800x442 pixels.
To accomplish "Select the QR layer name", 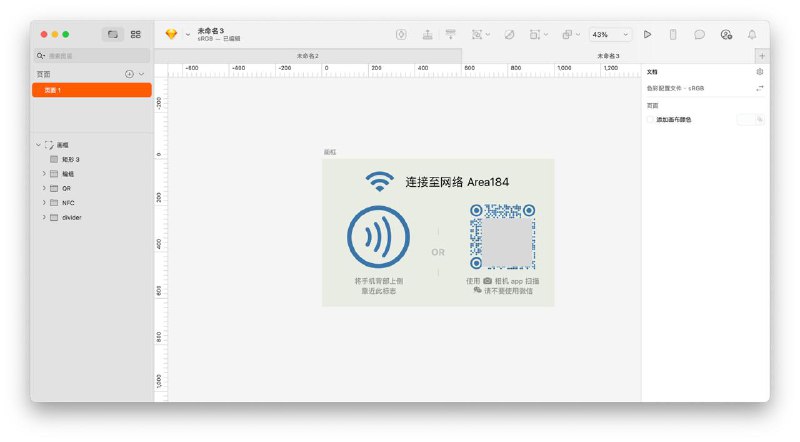I will [66, 188].
